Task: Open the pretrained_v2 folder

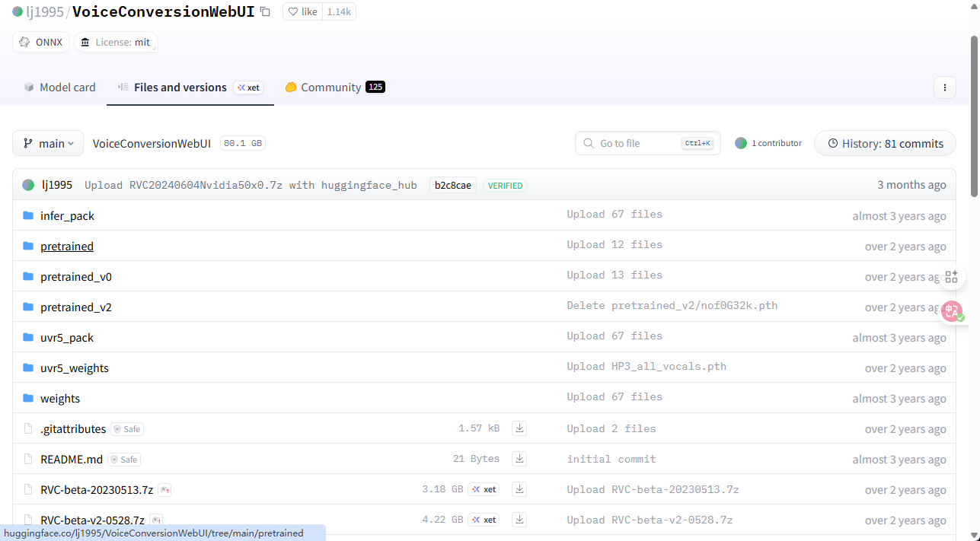Action: [x=76, y=307]
